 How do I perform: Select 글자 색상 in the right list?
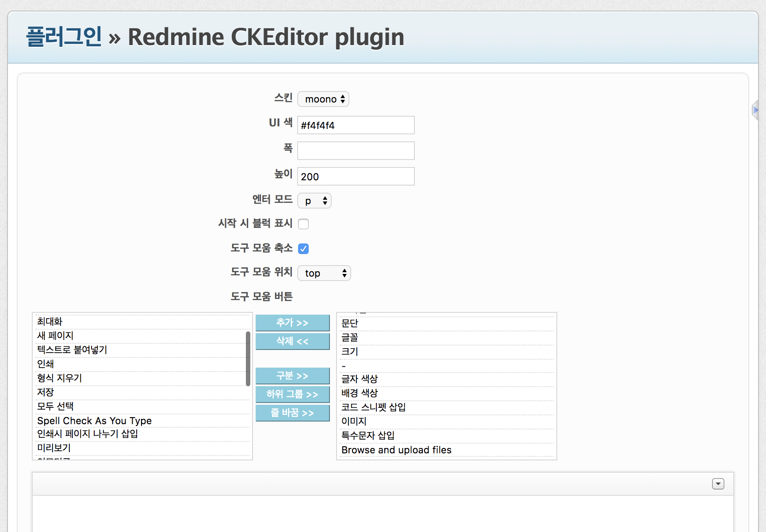click(x=447, y=379)
